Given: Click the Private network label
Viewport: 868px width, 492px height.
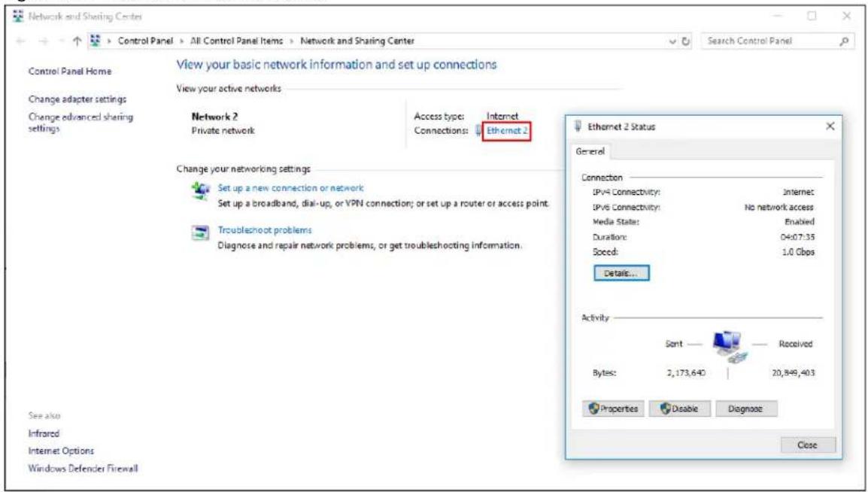Looking at the screenshot, I should click(223, 131).
